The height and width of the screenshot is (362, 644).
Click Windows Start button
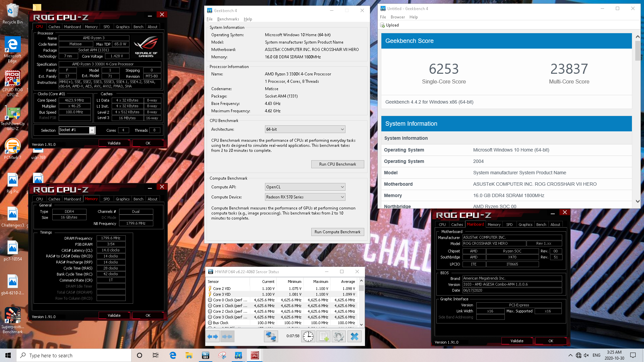(x=8, y=355)
